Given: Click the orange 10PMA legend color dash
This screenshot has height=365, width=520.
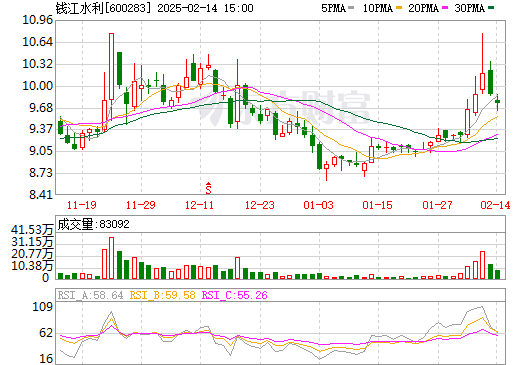Looking at the screenshot, I should pos(399,8).
